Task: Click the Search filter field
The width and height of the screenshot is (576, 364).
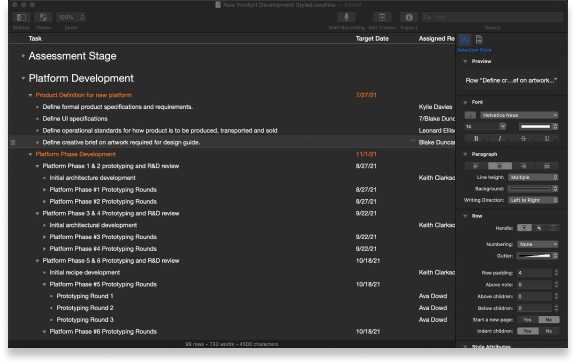Action: (x=492, y=17)
